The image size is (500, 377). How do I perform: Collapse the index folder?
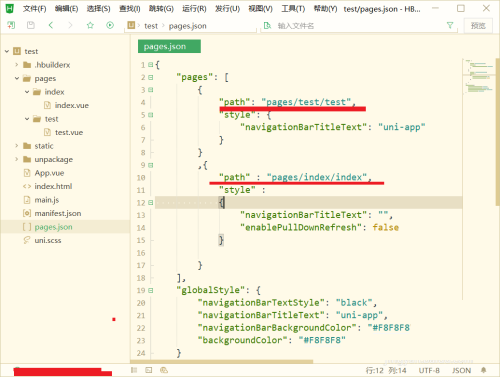click(x=27, y=92)
